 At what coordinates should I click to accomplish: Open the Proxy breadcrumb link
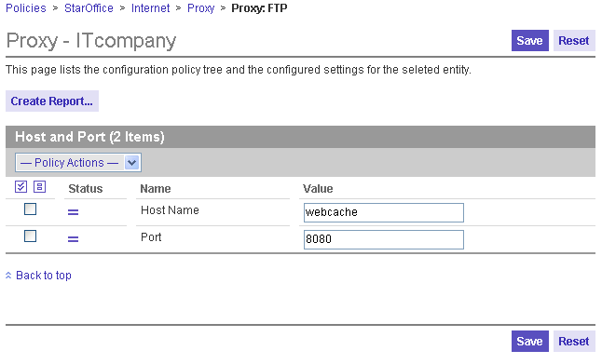click(x=200, y=8)
